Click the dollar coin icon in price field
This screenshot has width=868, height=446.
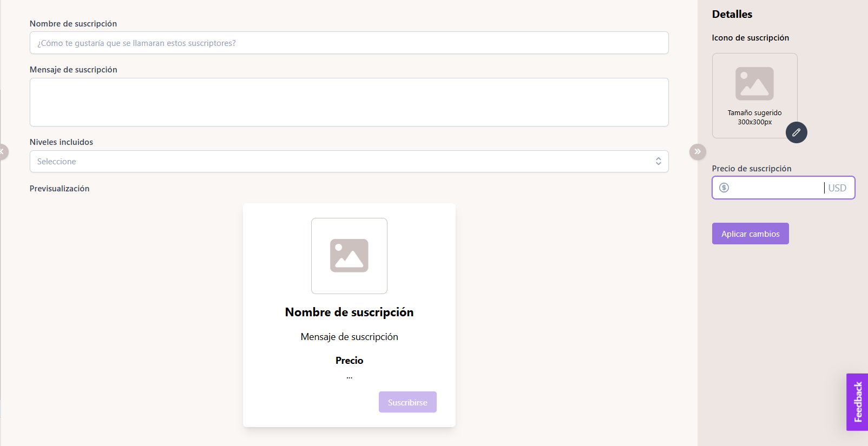tap(724, 188)
